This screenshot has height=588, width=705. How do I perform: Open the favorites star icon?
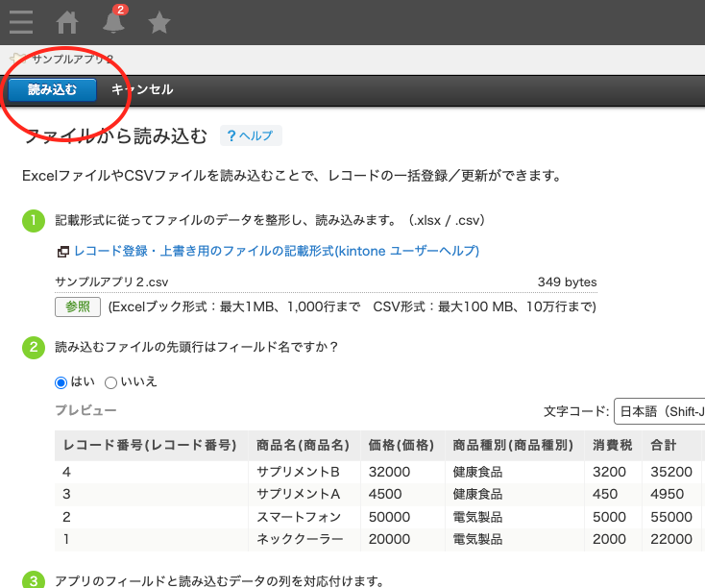[x=159, y=21]
